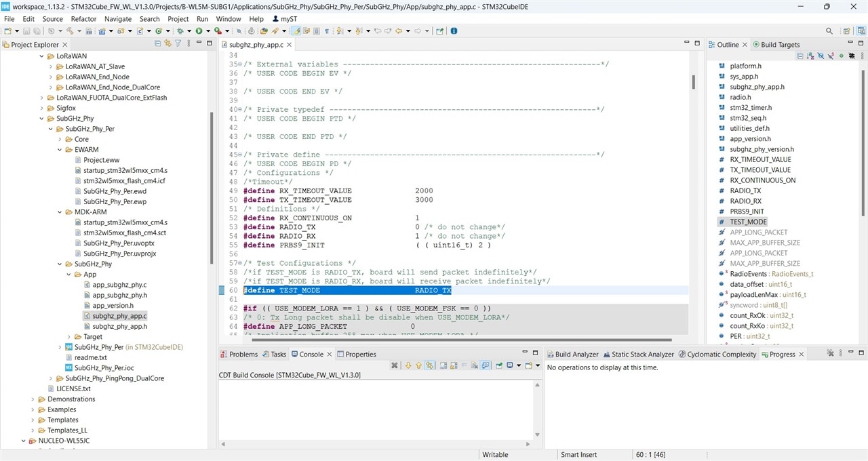Toggle Hide Static Members in Outline toolbar
This screenshot has width=868, height=461.
click(831, 56)
